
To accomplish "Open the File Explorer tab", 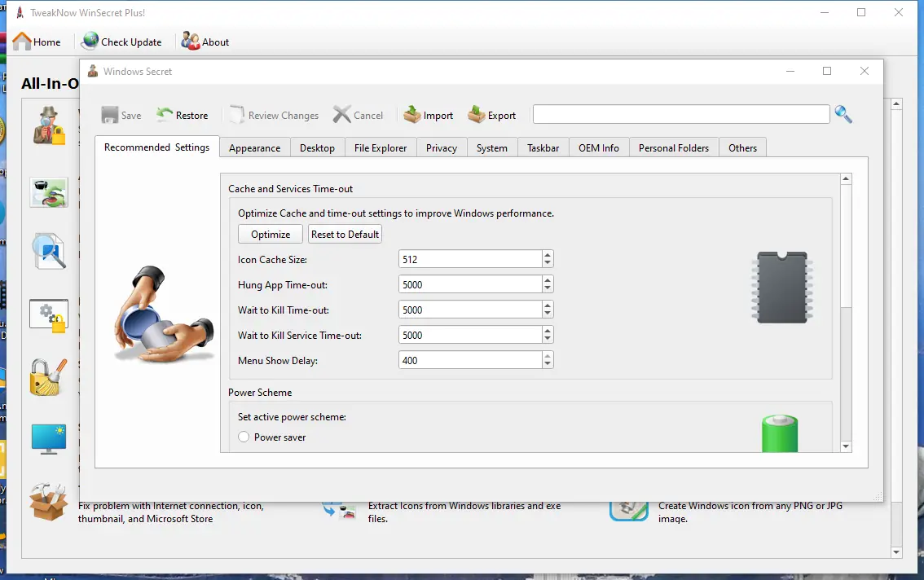I will pyautogui.click(x=380, y=148).
